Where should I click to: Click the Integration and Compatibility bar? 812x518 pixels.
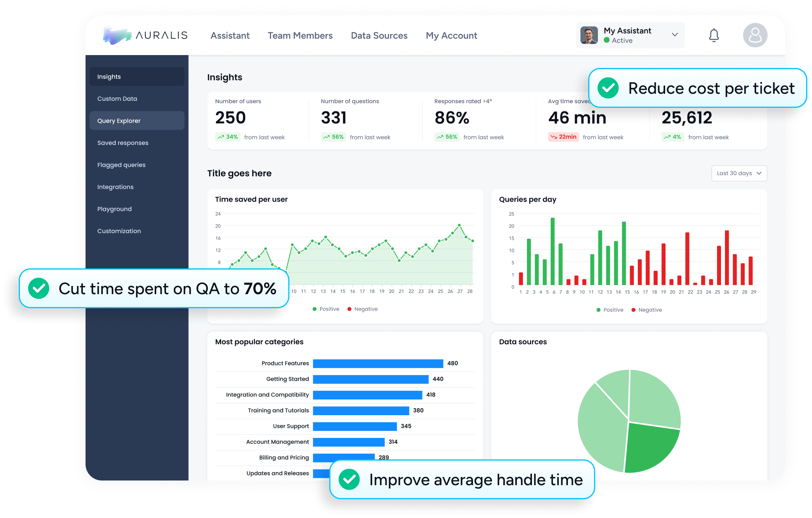pyautogui.click(x=368, y=395)
